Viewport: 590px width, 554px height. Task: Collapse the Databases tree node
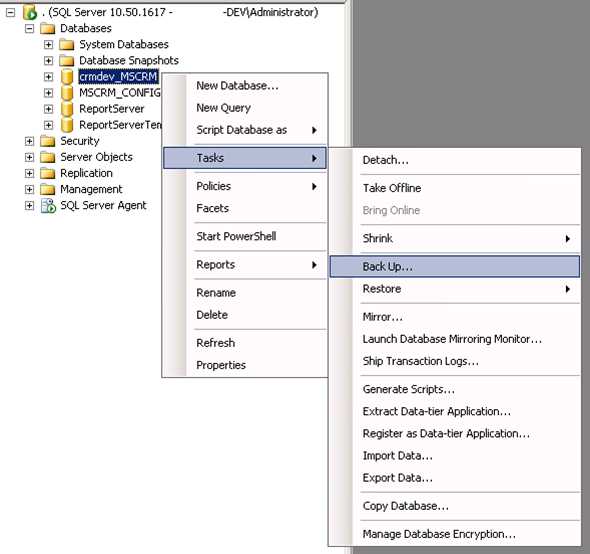[x=29, y=29]
